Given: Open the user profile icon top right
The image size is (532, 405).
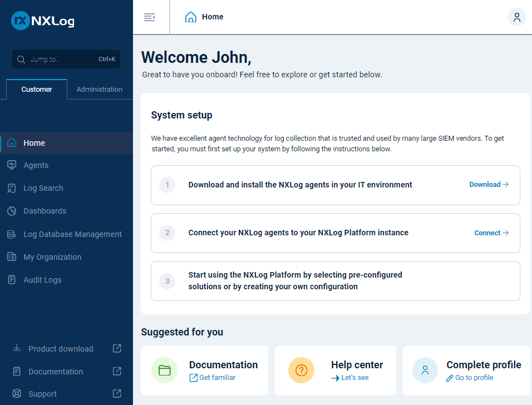Looking at the screenshot, I should coord(516,17).
